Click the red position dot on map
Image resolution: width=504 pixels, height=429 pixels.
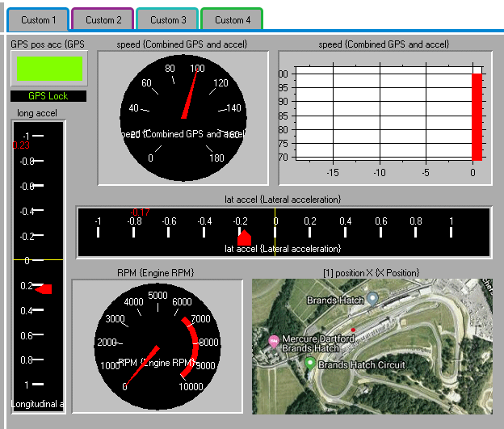pyautogui.click(x=353, y=330)
